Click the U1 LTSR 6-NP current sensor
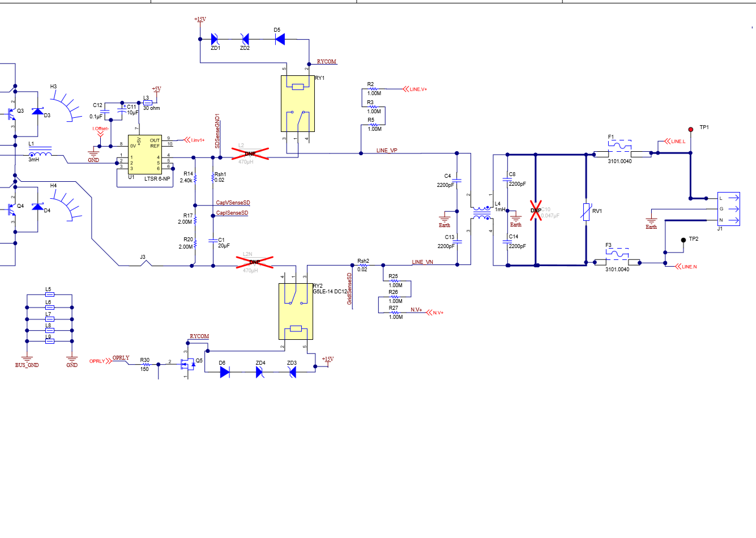Viewport: 756px width, 538px height. pyautogui.click(x=144, y=155)
